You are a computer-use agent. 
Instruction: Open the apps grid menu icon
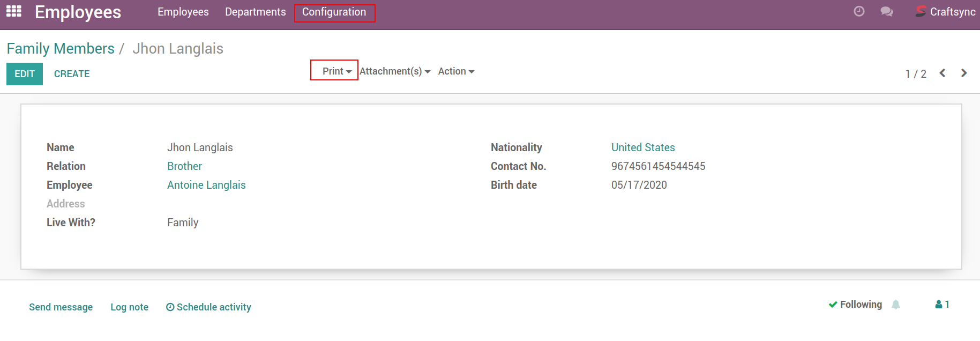click(14, 11)
